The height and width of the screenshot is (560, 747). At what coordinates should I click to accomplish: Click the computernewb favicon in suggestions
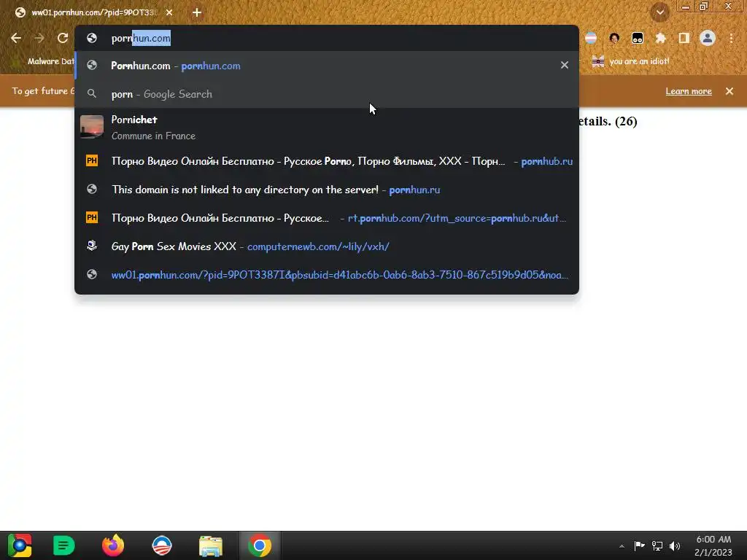[x=91, y=246]
